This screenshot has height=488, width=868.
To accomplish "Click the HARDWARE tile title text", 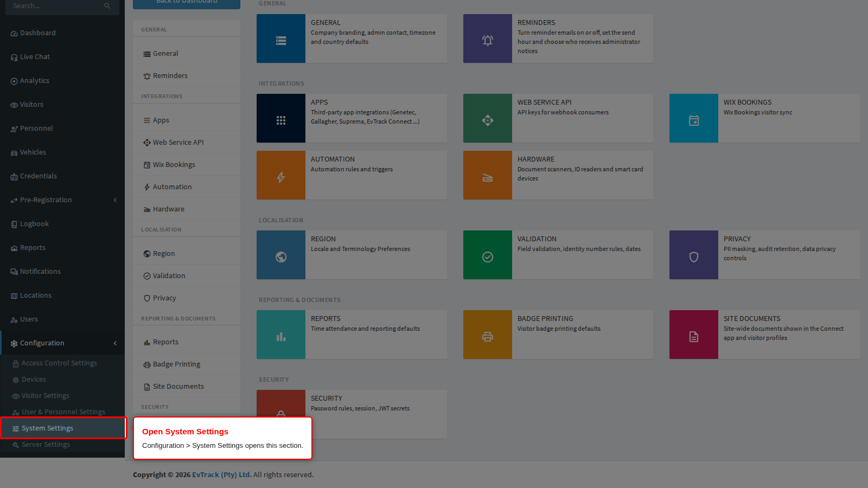I will pyautogui.click(x=536, y=159).
